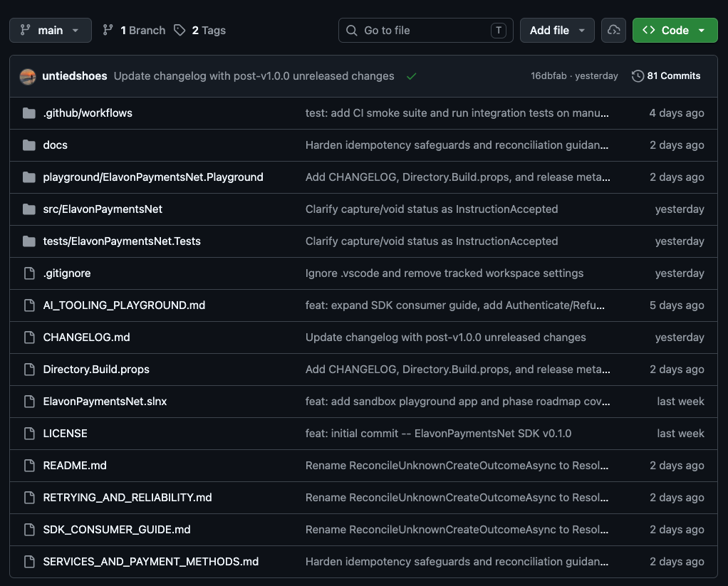Open SDK_CONSUMER_GUIDE.md file
This screenshot has width=728, height=586.
click(x=117, y=529)
